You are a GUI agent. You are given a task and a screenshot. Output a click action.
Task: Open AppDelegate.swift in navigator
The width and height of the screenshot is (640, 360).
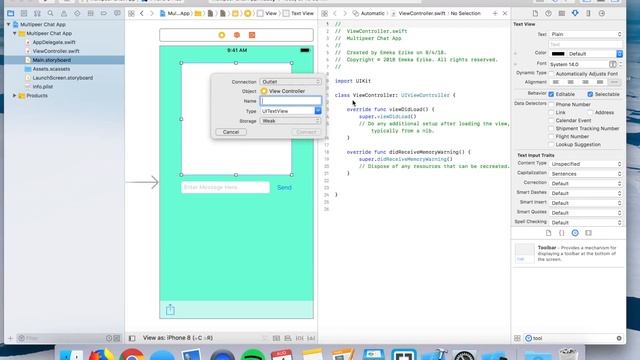tap(53, 42)
